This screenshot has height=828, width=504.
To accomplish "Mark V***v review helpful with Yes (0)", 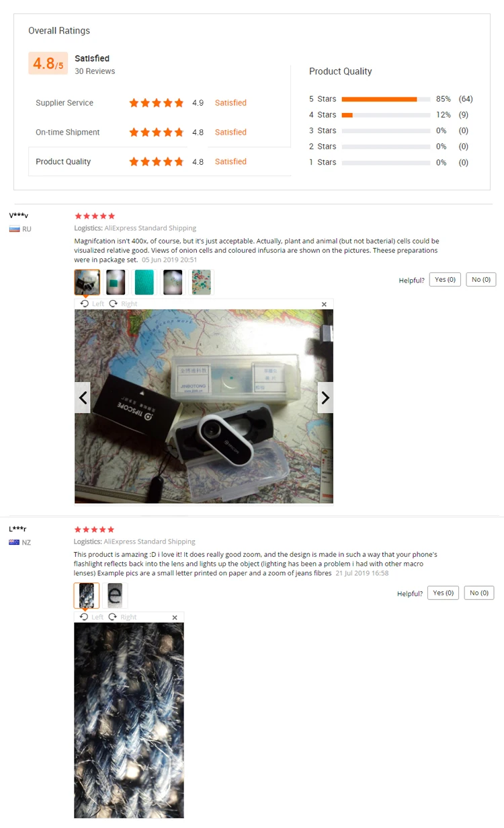I will 445,279.
